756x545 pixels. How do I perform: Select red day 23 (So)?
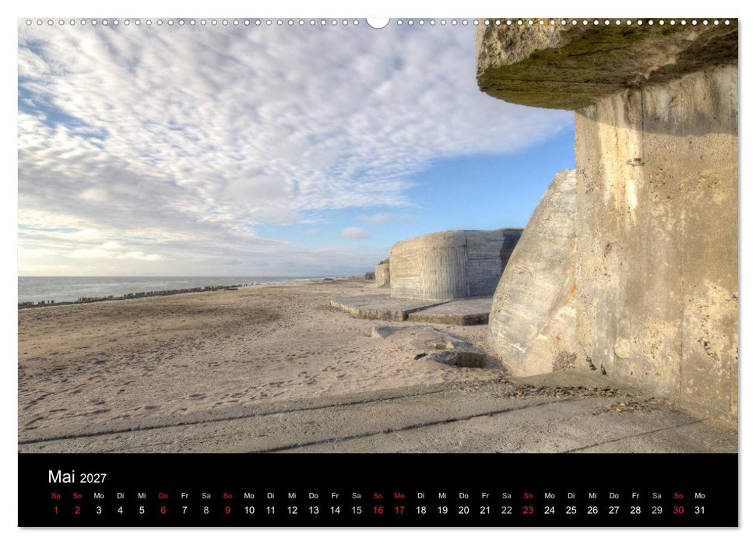click(x=528, y=510)
